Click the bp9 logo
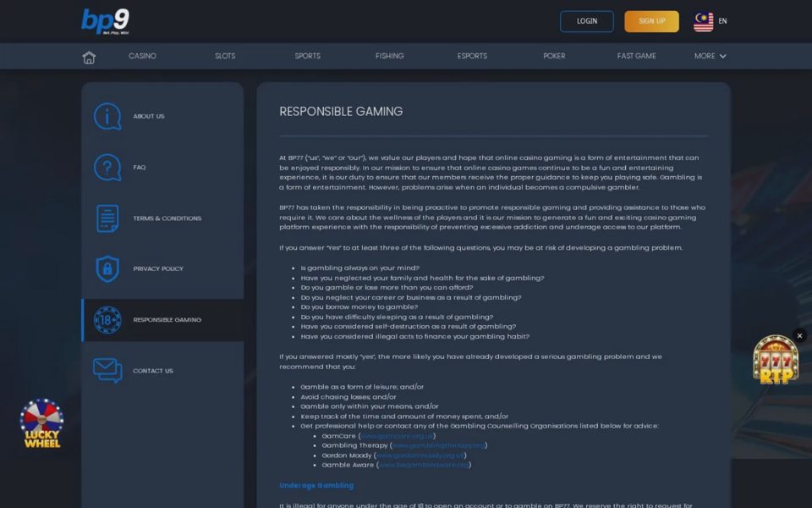Viewport: 812px width, 508px height. (x=105, y=22)
